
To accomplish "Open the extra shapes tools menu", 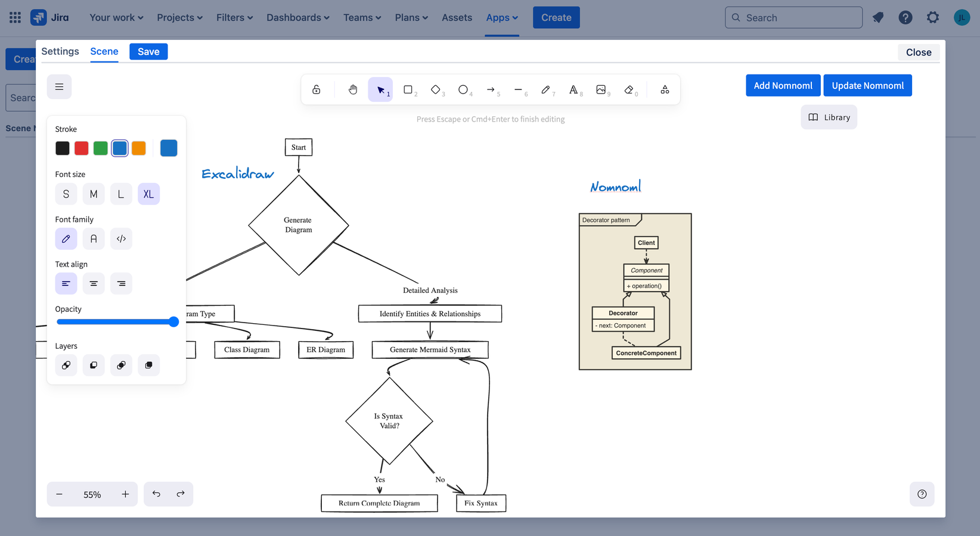I will [x=665, y=89].
